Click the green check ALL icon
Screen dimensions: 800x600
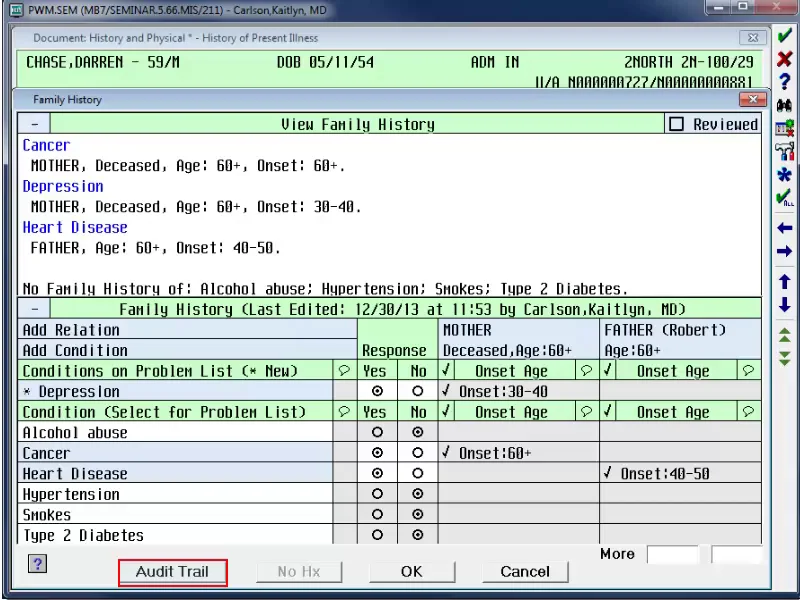(x=784, y=198)
